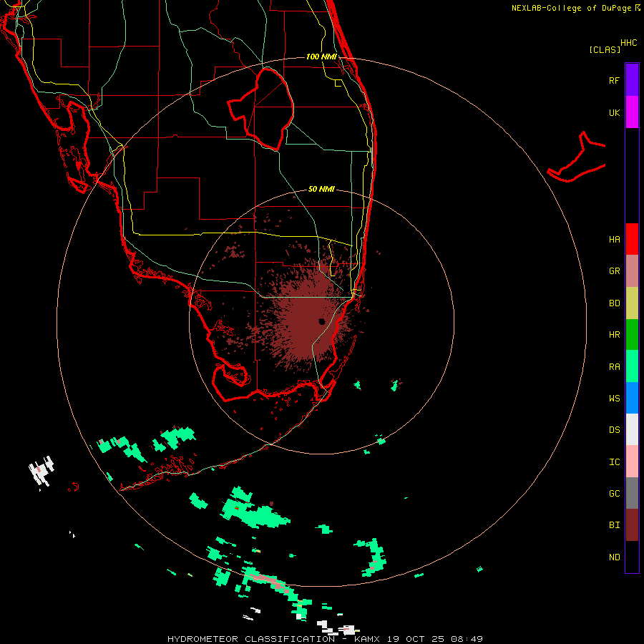Click the HR dark green legend swatch
The image size is (644, 644).
click(x=632, y=335)
